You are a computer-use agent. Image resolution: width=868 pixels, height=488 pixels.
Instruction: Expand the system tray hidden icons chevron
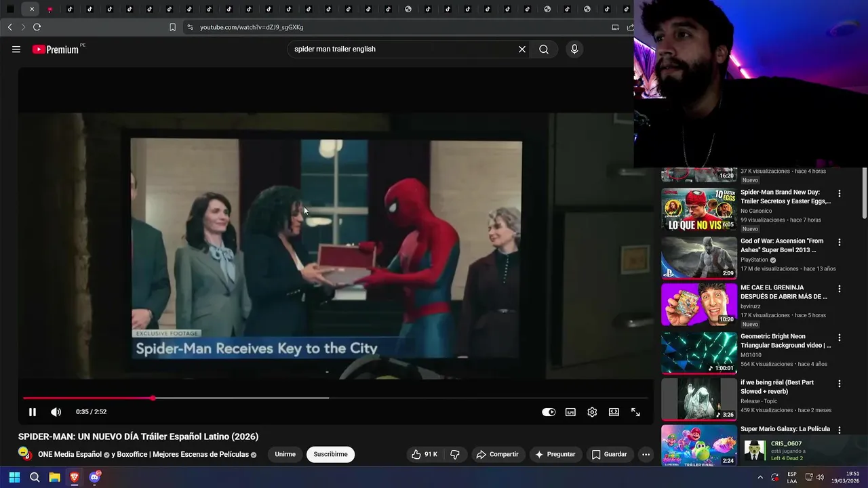click(760, 477)
